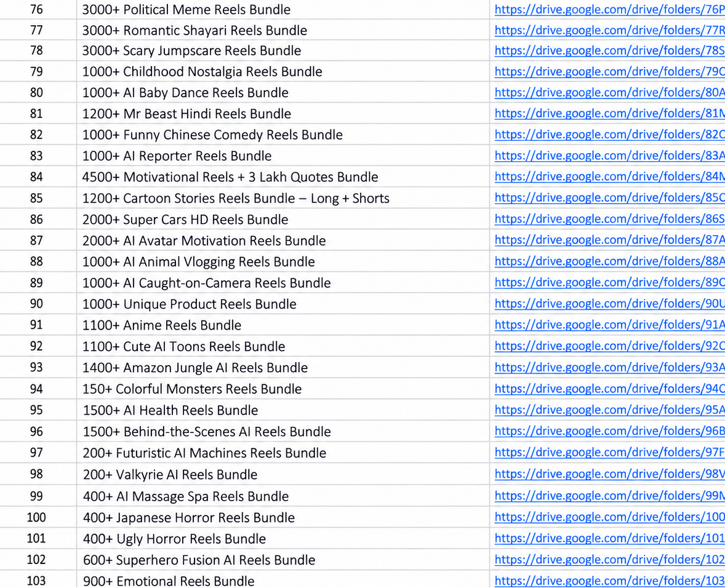This screenshot has height=588, width=725.
Task: Select '600+ Superhero Fusion AI Reels Bundle'
Action: pyautogui.click(x=199, y=560)
